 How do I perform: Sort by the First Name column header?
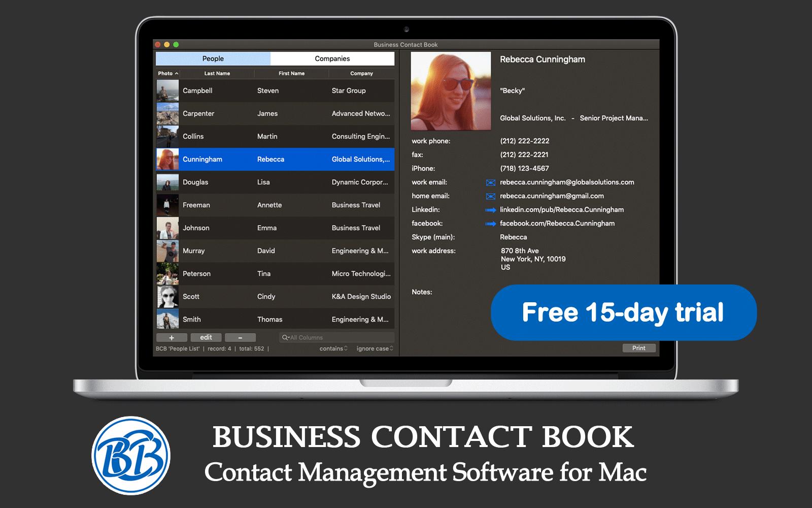point(292,73)
